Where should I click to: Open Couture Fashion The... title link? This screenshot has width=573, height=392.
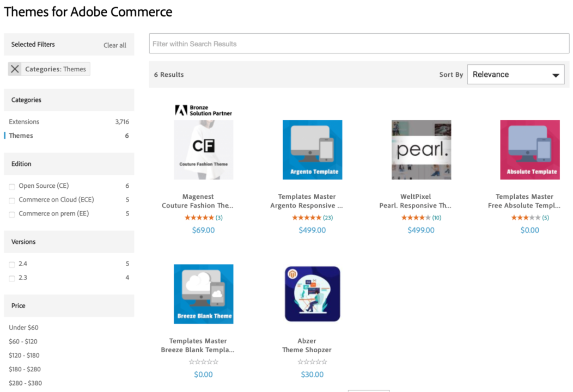[x=198, y=205]
